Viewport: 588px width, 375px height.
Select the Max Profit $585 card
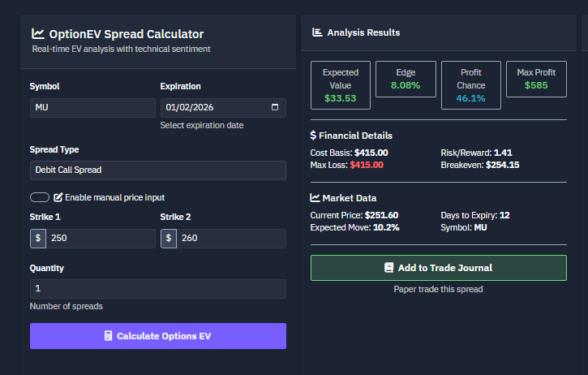click(x=536, y=80)
